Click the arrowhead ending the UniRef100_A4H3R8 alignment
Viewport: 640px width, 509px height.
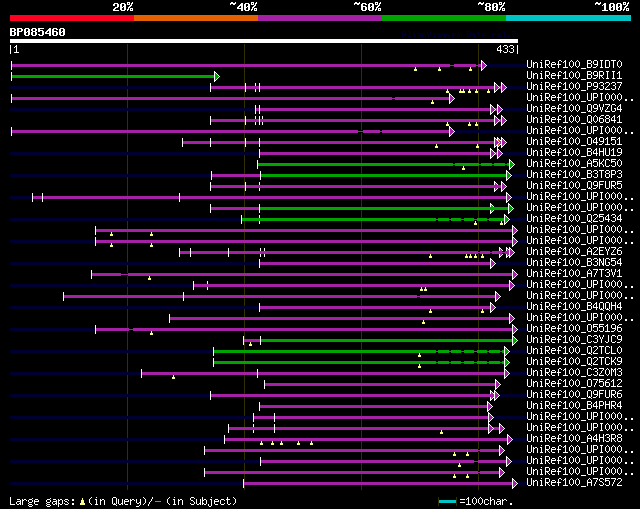(510, 440)
